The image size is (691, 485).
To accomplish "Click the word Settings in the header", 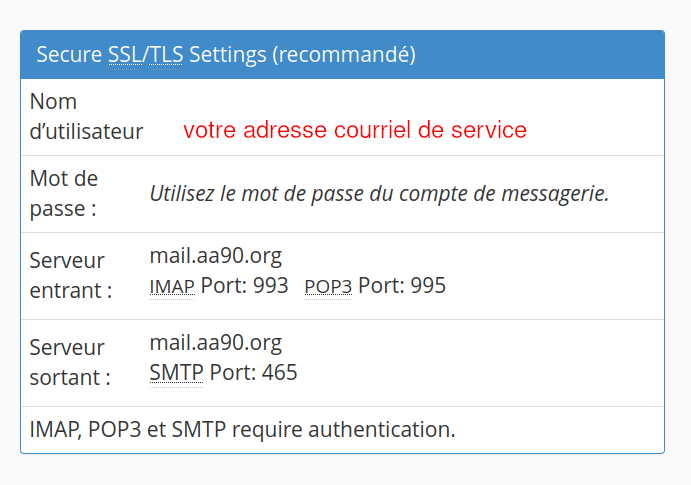I will [227, 54].
